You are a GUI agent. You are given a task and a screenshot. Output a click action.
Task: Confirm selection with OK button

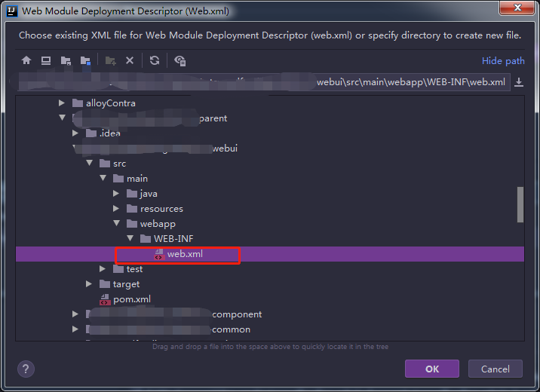point(432,369)
